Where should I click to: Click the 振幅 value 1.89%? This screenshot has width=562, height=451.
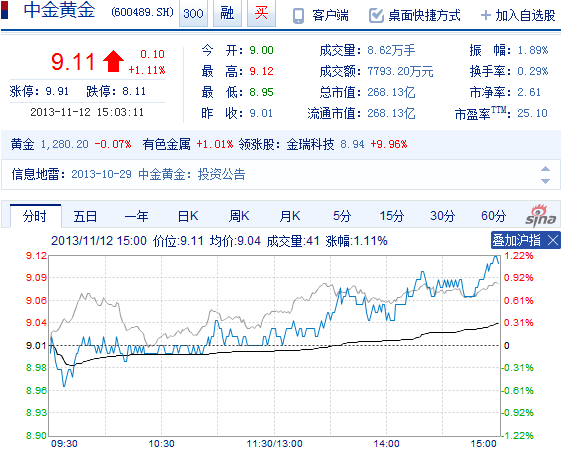(x=533, y=50)
